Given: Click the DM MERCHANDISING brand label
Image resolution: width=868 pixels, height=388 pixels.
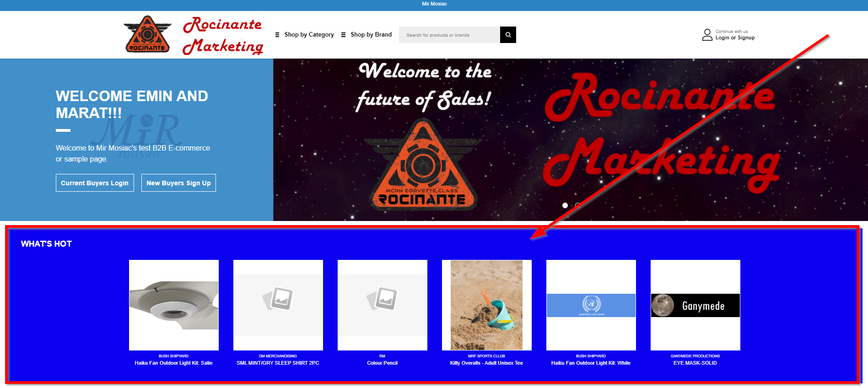Looking at the screenshot, I should (x=278, y=356).
